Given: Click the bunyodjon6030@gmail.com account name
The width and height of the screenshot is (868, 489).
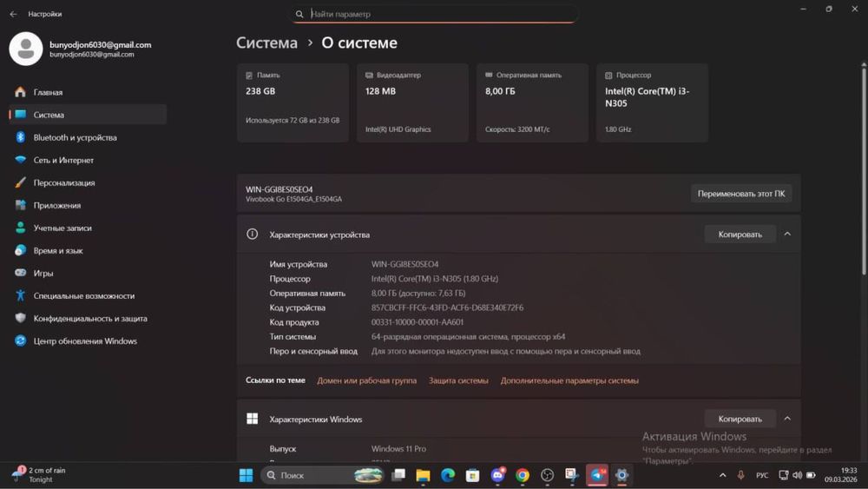Looking at the screenshot, I should pyautogui.click(x=100, y=45).
